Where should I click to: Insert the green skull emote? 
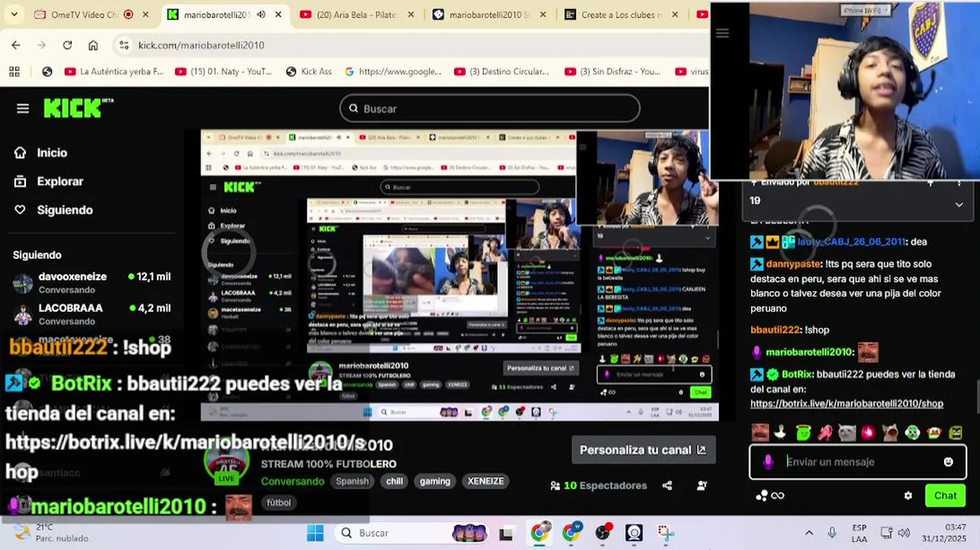pos(912,432)
